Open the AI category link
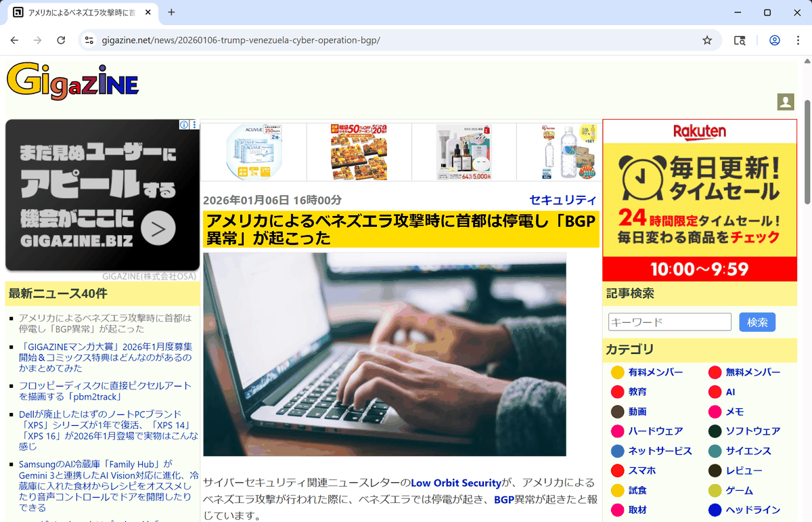The height and width of the screenshot is (522, 812). [x=730, y=392]
